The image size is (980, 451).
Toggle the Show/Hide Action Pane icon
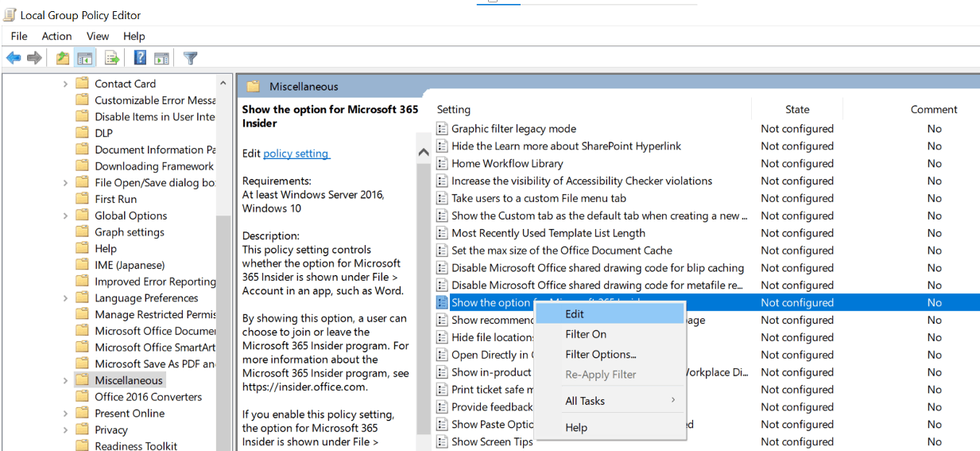[x=161, y=58]
